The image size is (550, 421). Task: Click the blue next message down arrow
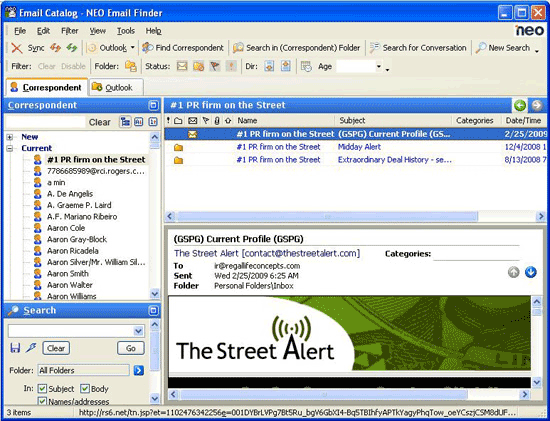tap(531, 272)
